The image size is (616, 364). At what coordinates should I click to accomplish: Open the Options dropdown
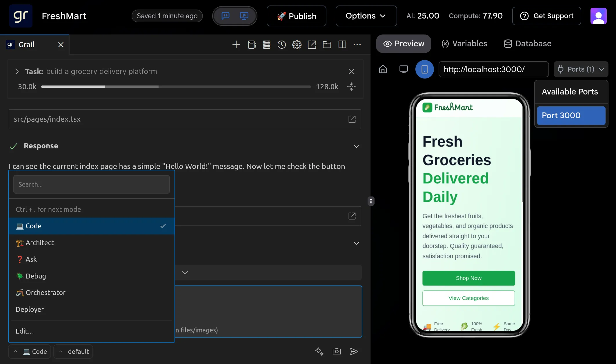[366, 16]
